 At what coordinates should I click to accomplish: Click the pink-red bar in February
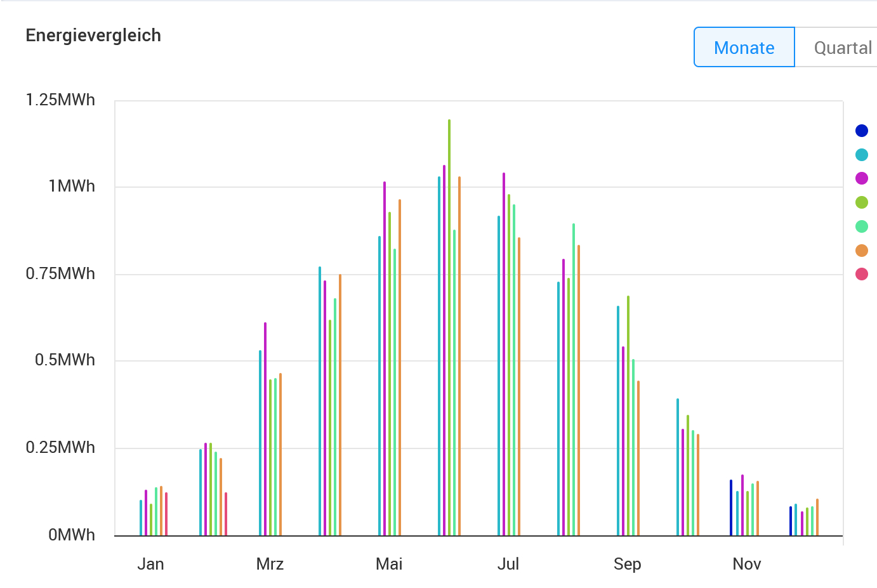(x=226, y=514)
